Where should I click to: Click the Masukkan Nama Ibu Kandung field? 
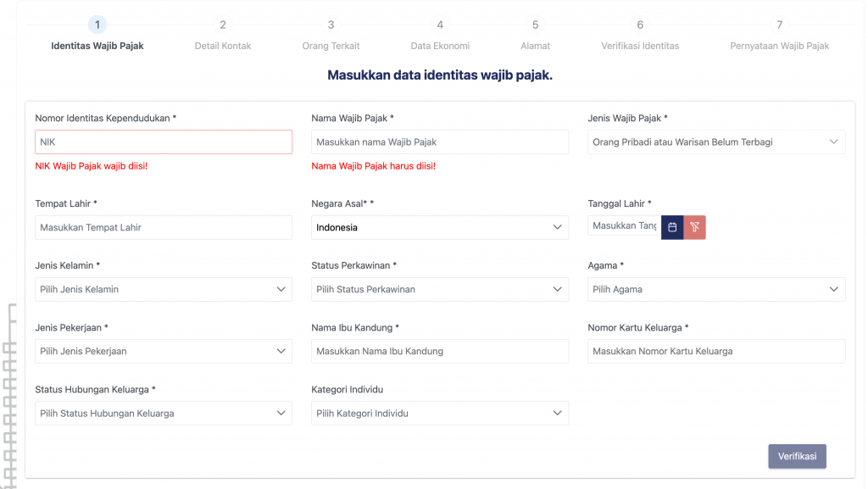tap(440, 351)
